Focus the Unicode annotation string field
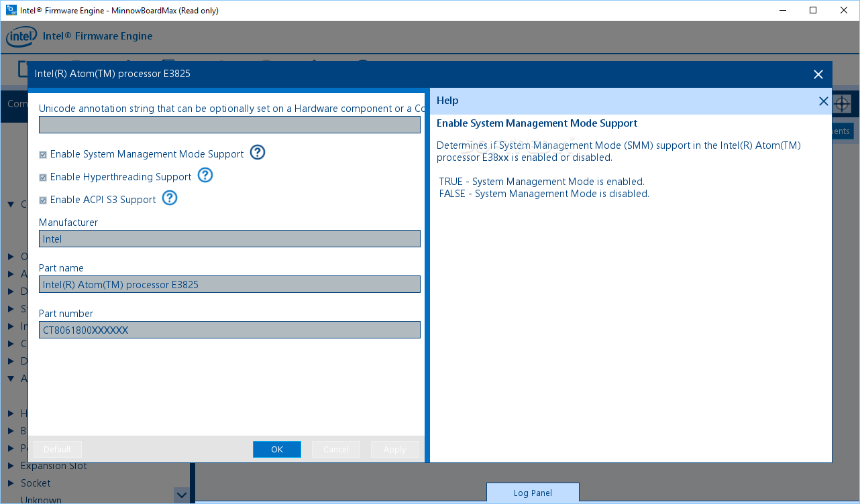Viewport: 860px width, 504px height. (229, 125)
